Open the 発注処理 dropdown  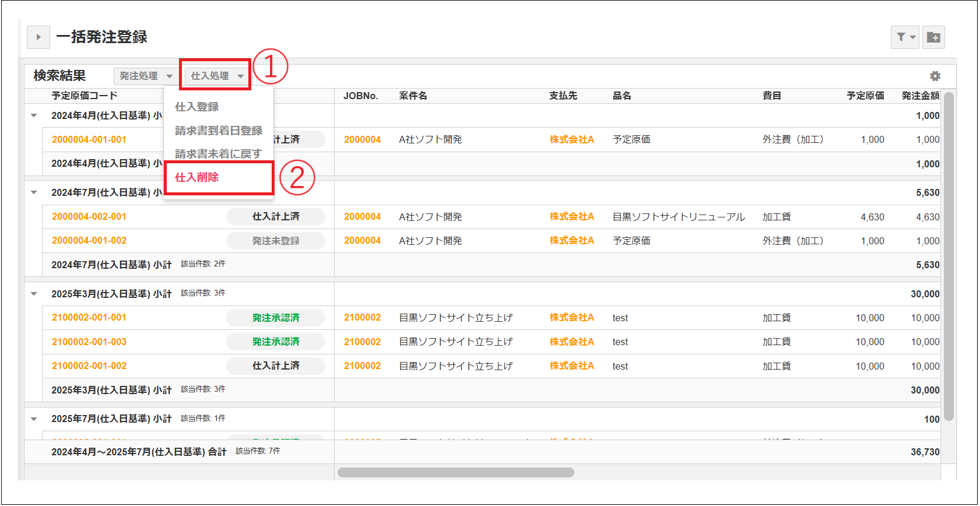146,76
